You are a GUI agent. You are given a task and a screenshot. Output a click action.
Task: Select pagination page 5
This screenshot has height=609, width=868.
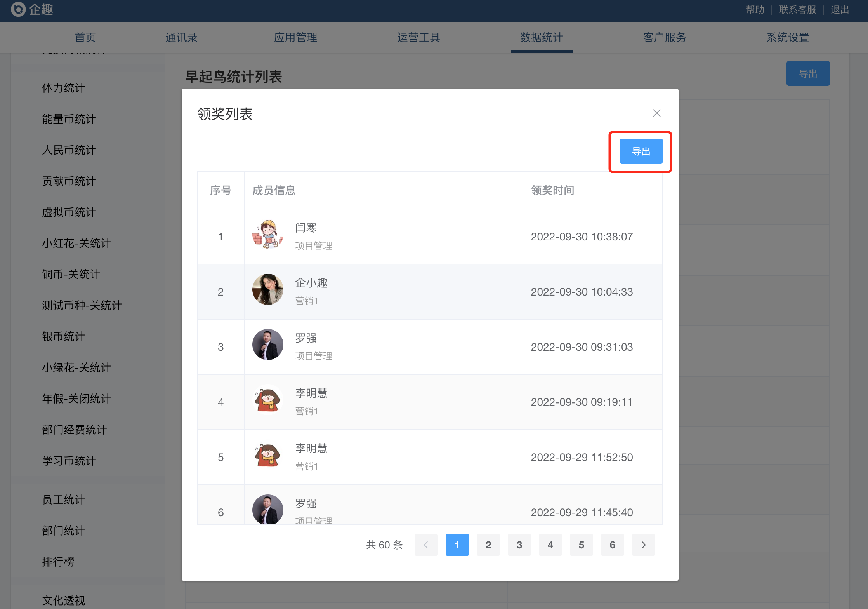click(x=581, y=545)
